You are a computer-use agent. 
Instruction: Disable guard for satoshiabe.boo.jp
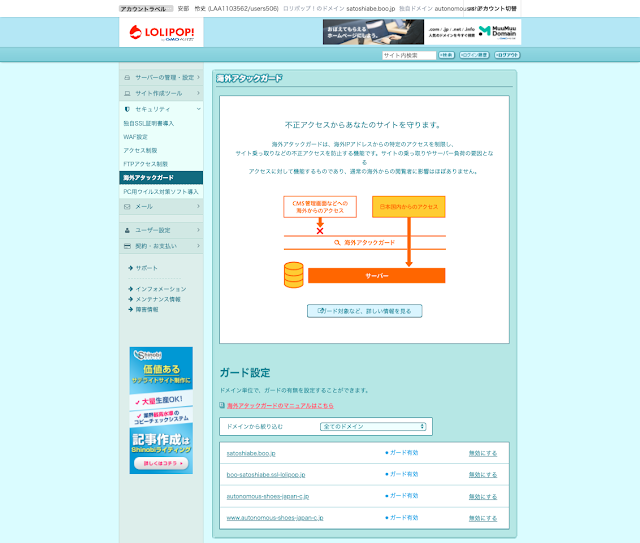click(482, 453)
